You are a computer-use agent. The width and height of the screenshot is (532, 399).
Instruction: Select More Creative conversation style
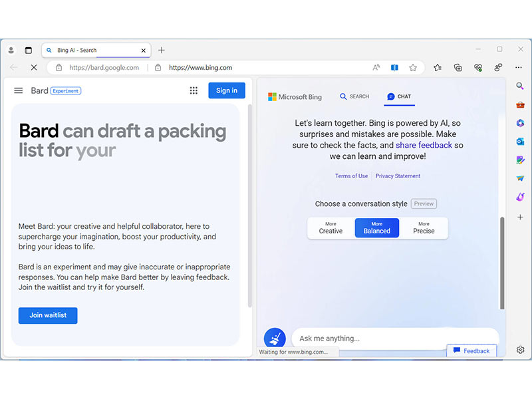[331, 228]
